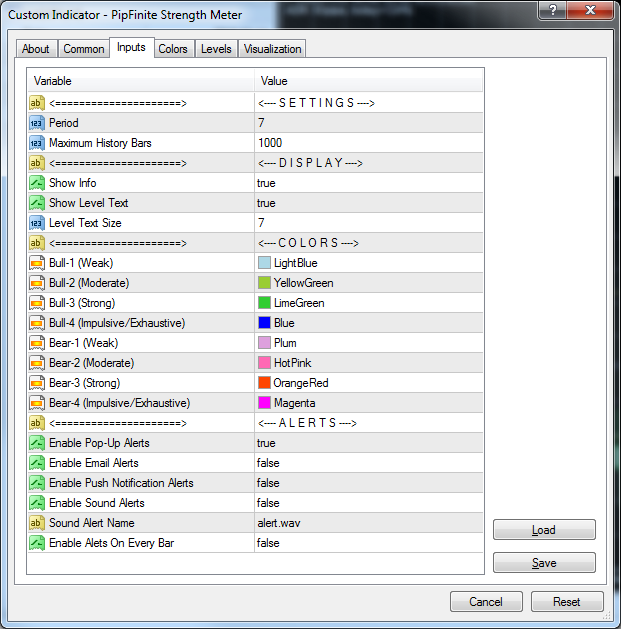Click the color icon beside Bear-3 (Strong)

pyautogui.click(x=37, y=383)
